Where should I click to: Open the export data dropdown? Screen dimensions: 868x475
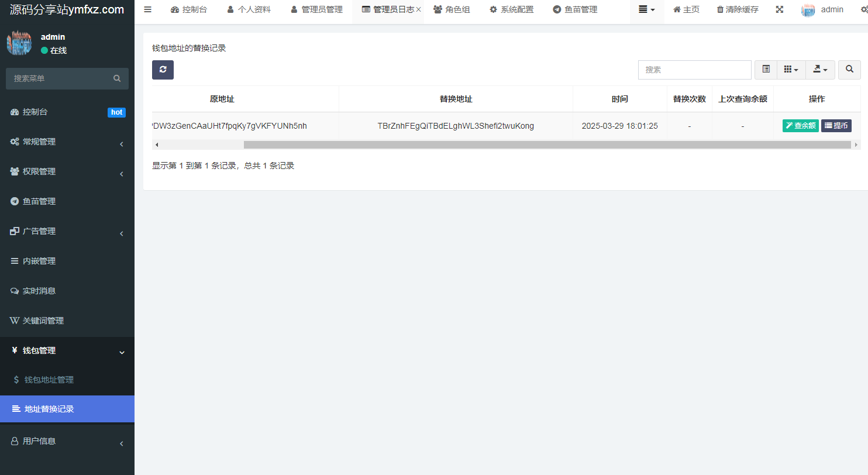(x=820, y=70)
